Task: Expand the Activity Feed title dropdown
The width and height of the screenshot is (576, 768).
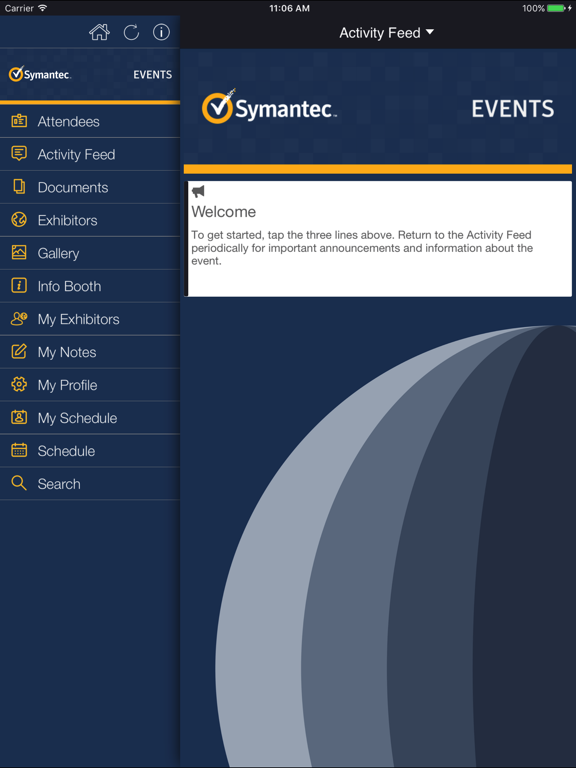Action: click(386, 33)
